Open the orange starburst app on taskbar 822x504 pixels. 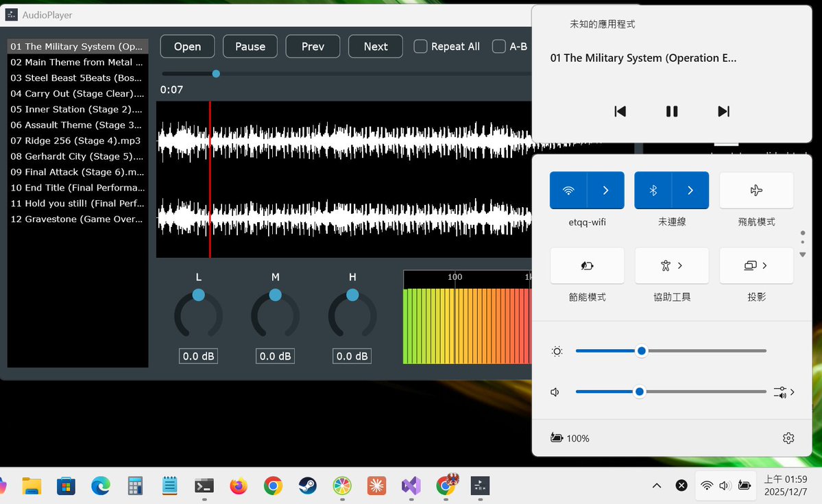(376, 486)
